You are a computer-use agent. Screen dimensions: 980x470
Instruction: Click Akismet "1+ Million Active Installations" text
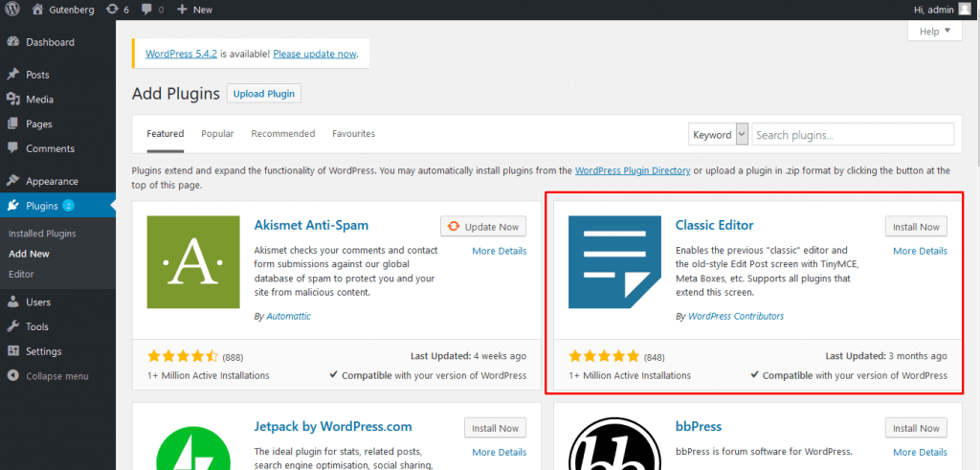coord(209,375)
